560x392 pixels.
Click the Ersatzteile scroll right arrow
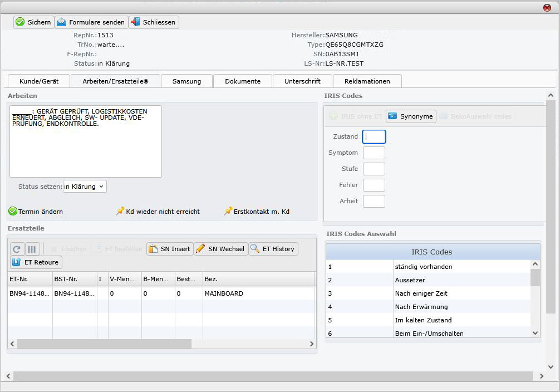pyautogui.click(x=311, y=344)
